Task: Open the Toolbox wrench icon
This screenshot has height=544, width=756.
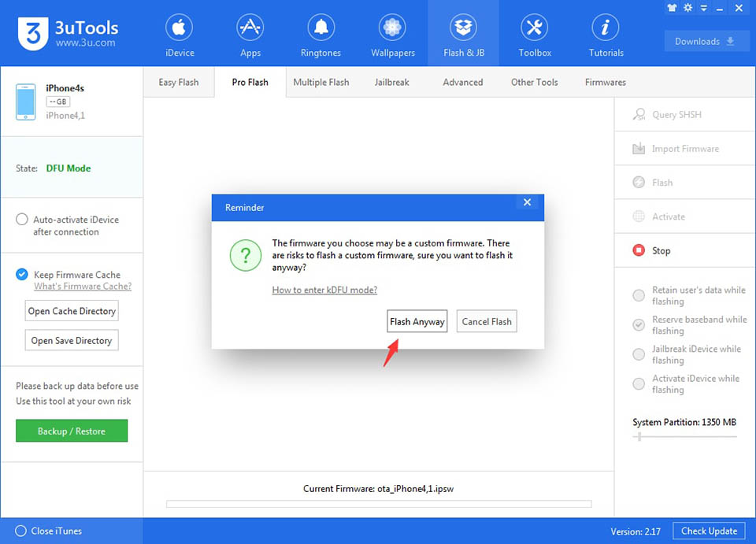Action: [534, 28]
